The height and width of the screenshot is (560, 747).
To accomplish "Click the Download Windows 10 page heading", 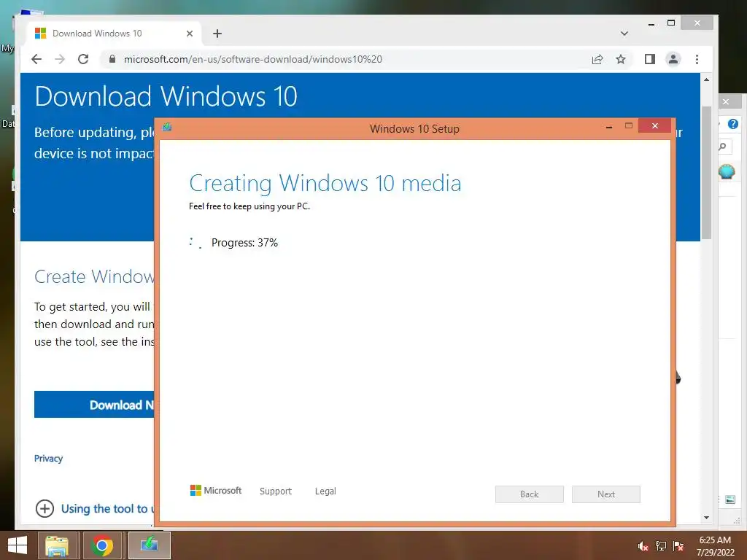I will click(x=166, y=96).
